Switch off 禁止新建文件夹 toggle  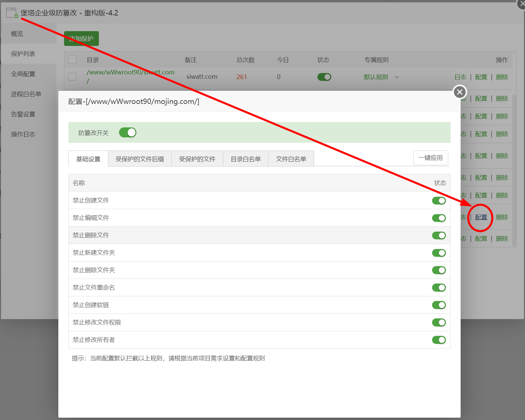439,253
